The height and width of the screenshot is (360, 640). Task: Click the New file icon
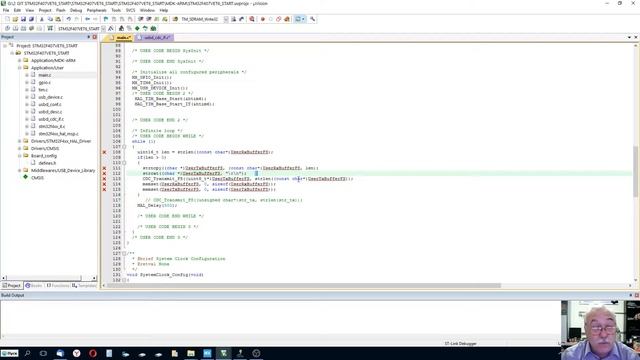point(7,19)
